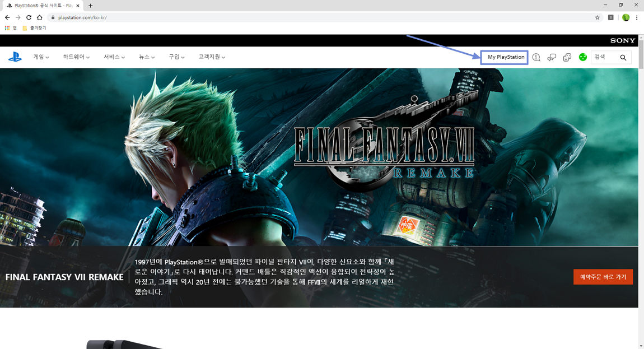Open the 즐겨찾기 bookmarks folder
The width and height of the screenshot is (644, 349).
click(x=34, y=28)
